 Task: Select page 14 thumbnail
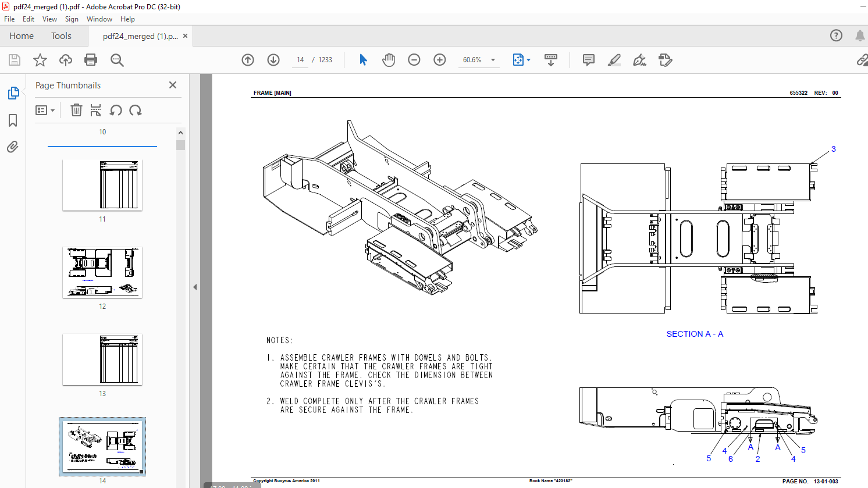102,447
